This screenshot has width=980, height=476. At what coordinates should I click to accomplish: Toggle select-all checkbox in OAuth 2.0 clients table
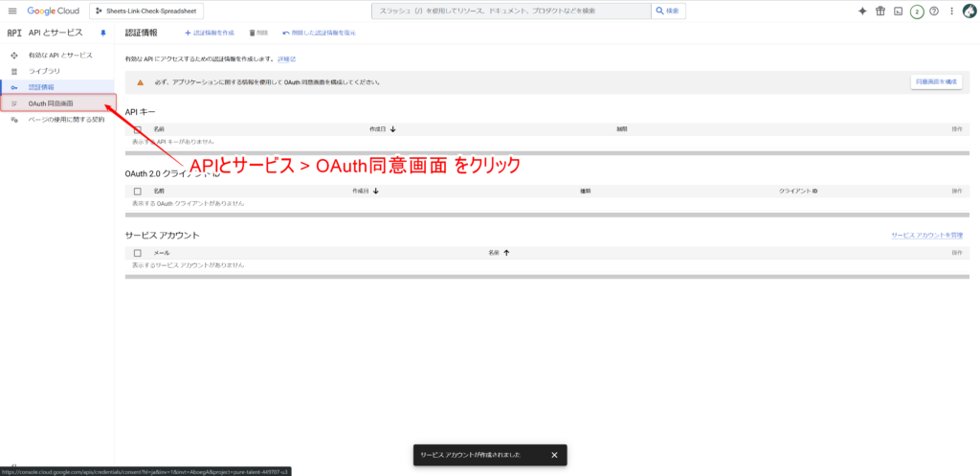click(x=138, y=191)
